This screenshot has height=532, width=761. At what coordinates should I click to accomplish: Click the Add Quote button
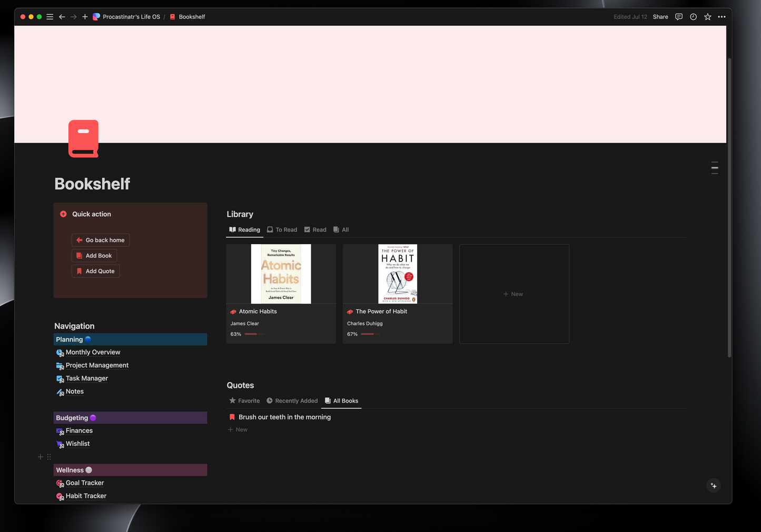coord(96,271)
